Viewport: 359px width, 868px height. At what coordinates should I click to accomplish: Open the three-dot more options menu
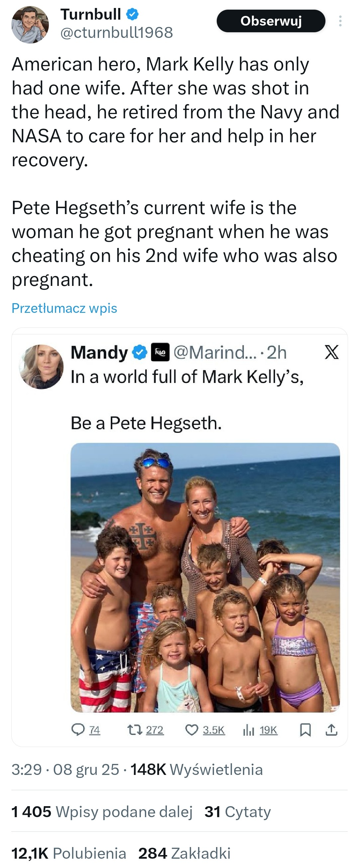(x=340, y=21)
